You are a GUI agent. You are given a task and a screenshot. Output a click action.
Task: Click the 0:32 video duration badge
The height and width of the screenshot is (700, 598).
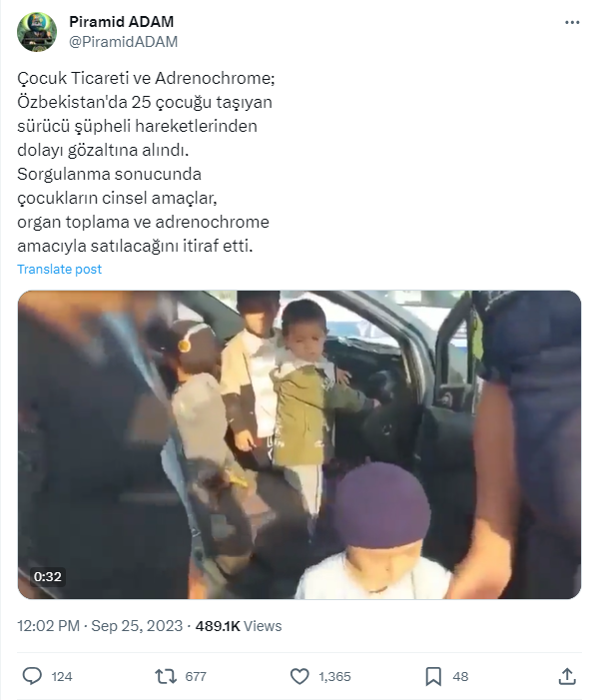47,577
